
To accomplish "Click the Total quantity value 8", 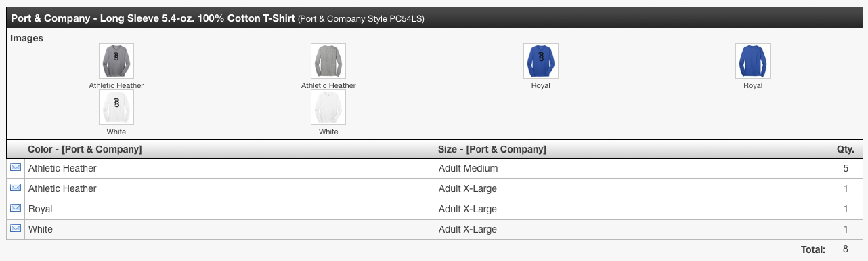I will click(x=846, y=249).
